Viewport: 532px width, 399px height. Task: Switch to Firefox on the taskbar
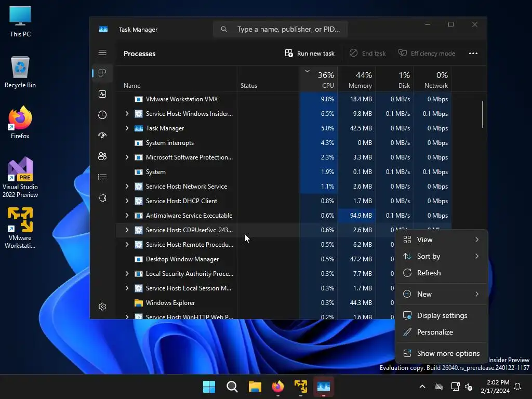pos(278,387)
